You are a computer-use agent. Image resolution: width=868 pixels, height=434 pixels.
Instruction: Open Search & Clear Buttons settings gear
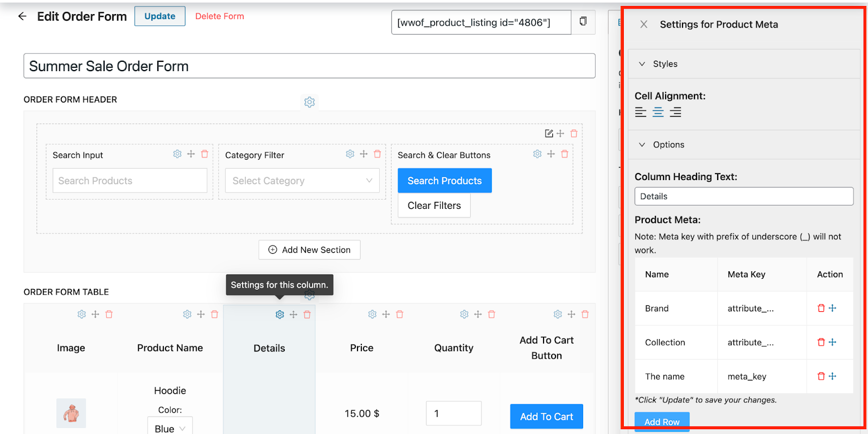pyautogui.click(x=537, y=154)
